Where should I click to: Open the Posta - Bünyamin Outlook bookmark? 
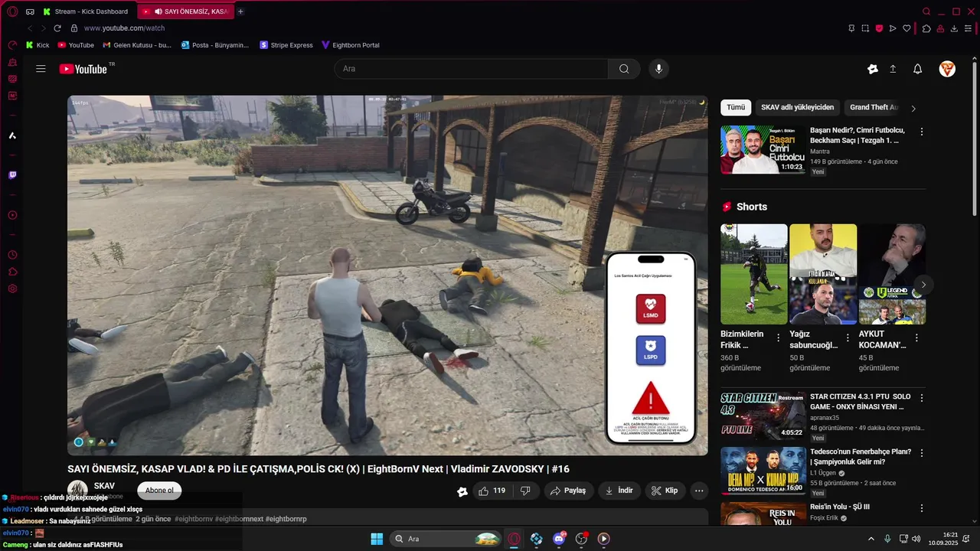215,45
